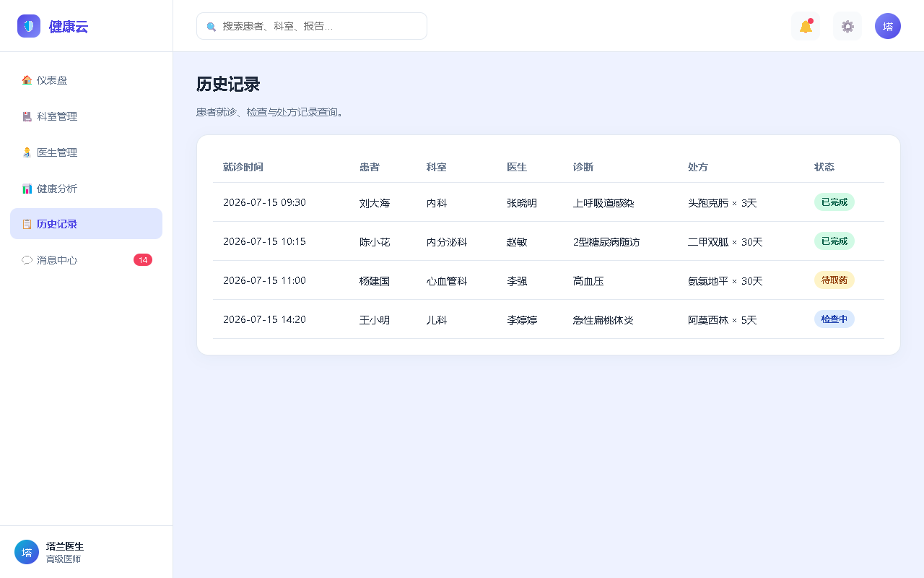Click the 高级医师 role label
The height and width of the screenshot is (578, 924).
(x=64, y=559)
